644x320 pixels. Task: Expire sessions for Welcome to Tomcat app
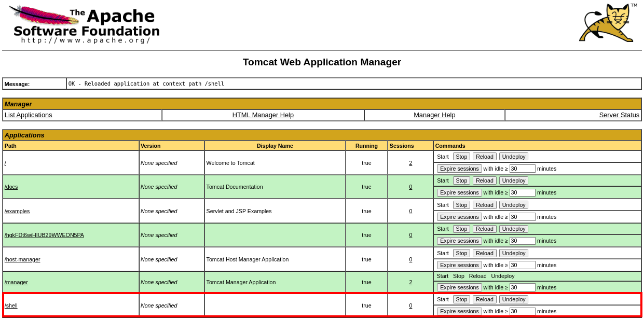459,169
